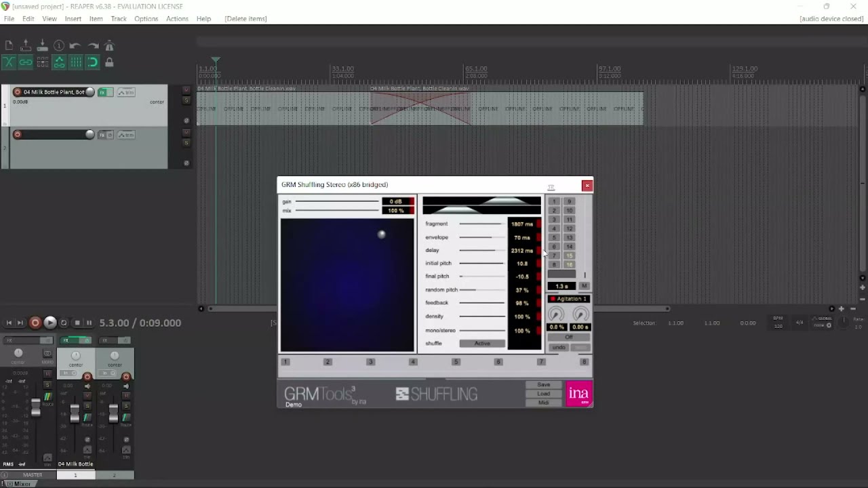
Task: Click undo button in GRM Shuffling
Action: pos(558,348)
